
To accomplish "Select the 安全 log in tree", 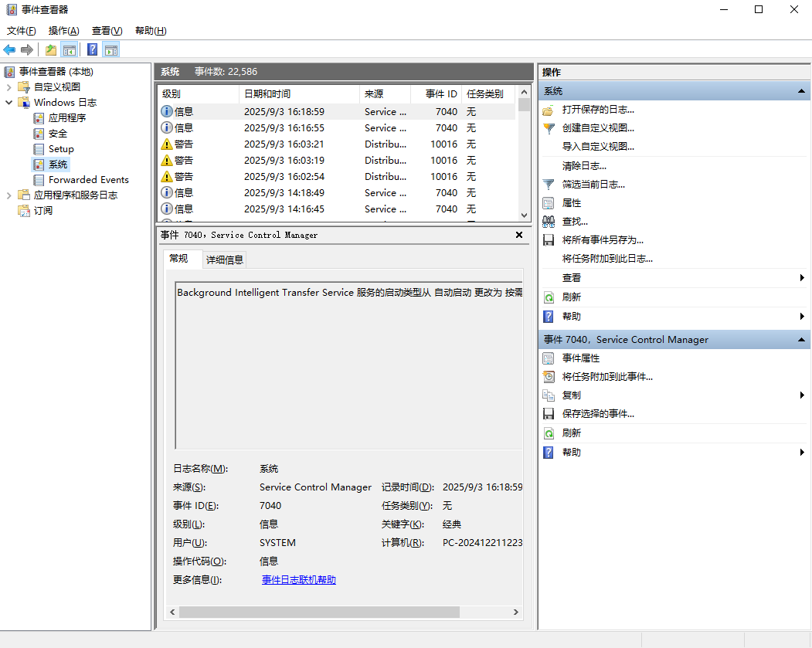I will [58, 134].
